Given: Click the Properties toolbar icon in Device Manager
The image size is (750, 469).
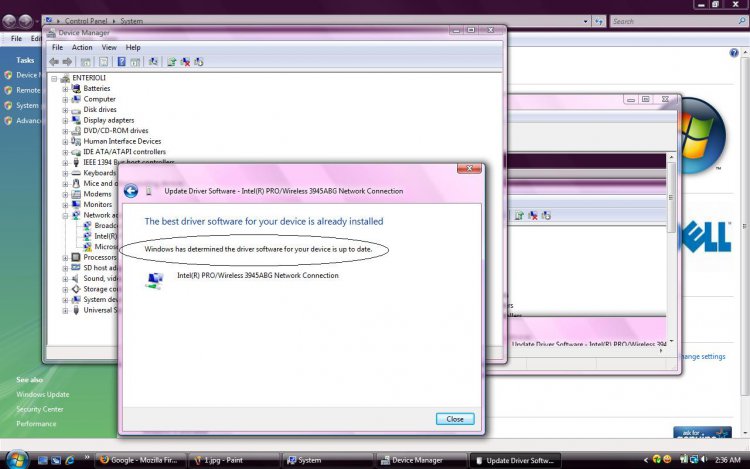Looking at the screenshot, I should pyautogui.click(x=103, y=62).
